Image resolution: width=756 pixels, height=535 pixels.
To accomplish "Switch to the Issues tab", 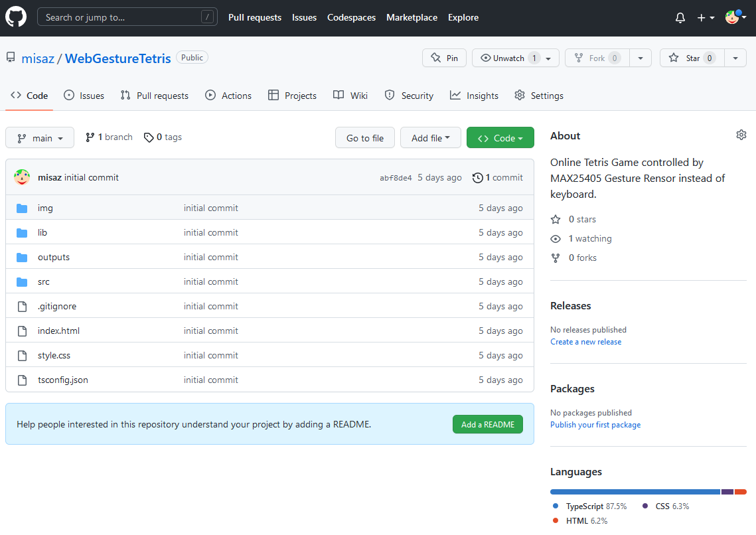I will click(x=84, y=96).
